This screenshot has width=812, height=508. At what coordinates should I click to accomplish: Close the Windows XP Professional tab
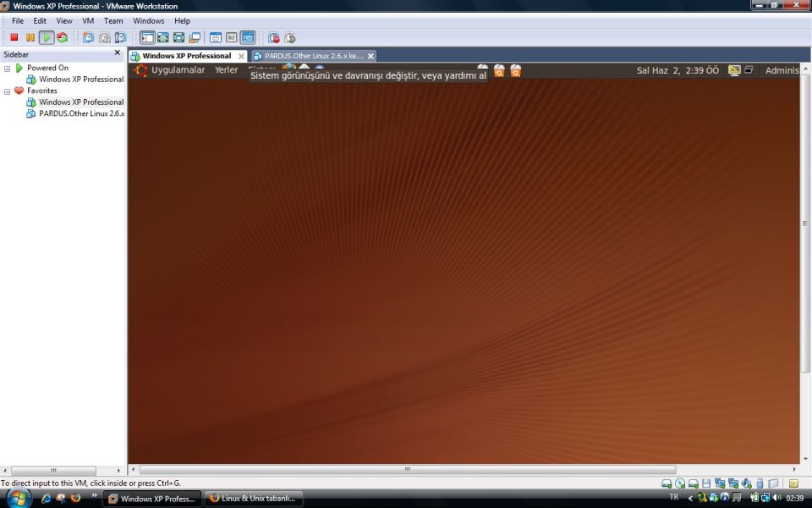[x=241, y=56]
